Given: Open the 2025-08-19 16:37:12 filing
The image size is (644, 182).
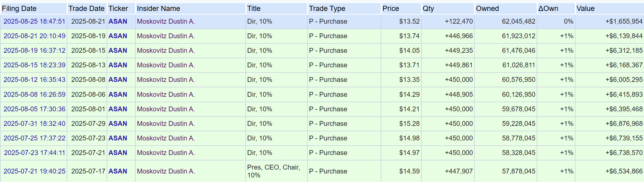Looking at the screenshot, I should [34, 51].
